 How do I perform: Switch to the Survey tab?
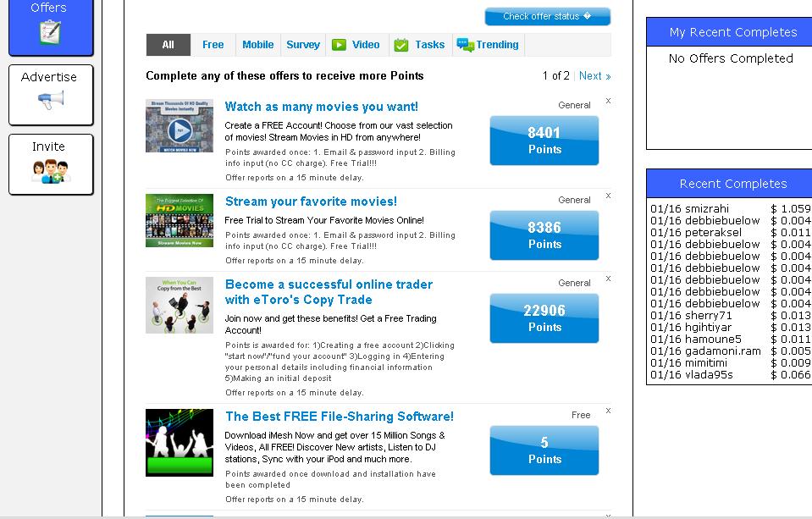[x=303, y=45]
